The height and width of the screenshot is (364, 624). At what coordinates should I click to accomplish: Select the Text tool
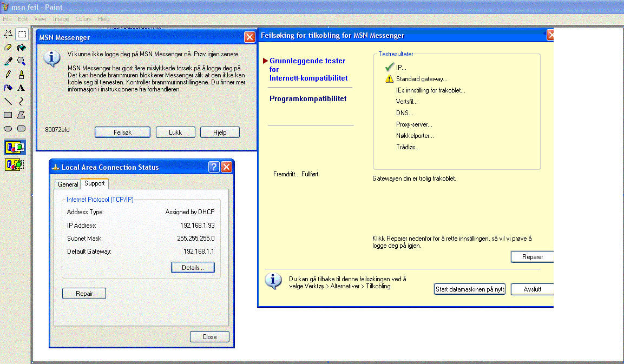(x=22, y=88)
